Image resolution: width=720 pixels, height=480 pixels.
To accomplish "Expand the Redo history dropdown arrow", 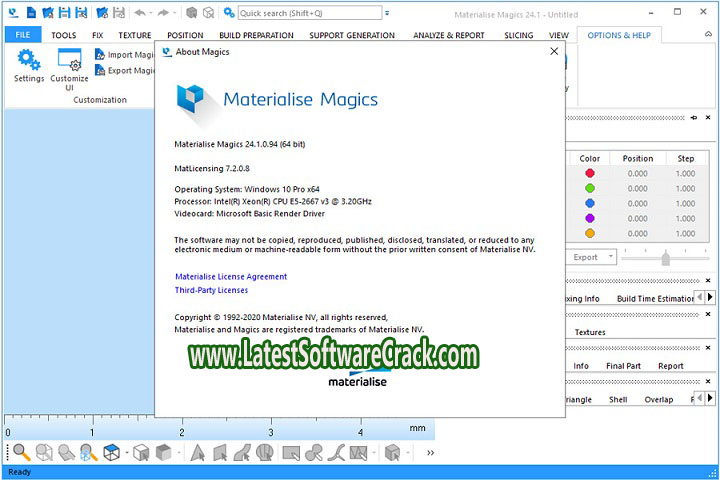I will pos(174,13).
